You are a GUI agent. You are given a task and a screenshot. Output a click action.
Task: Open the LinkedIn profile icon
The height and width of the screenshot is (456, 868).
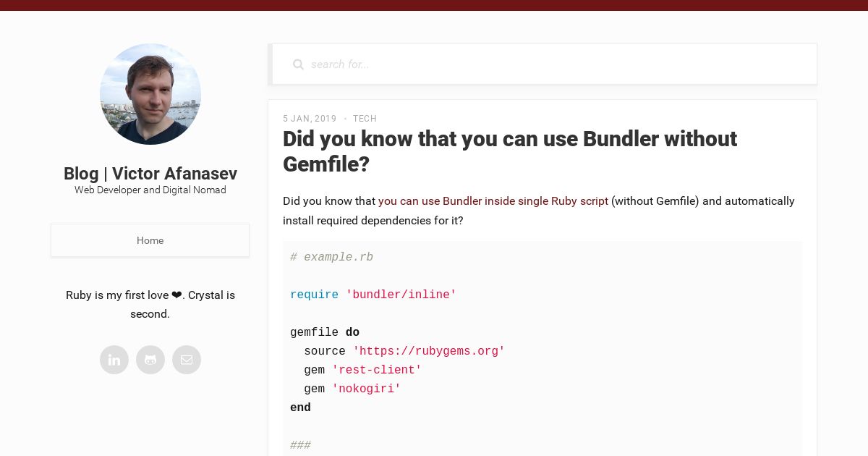(114, 360)
